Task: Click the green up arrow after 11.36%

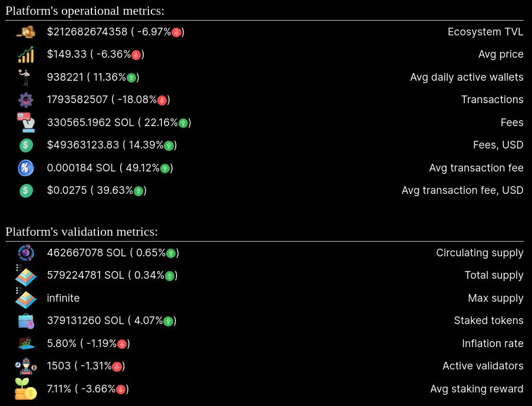Action: click(131, 78)
